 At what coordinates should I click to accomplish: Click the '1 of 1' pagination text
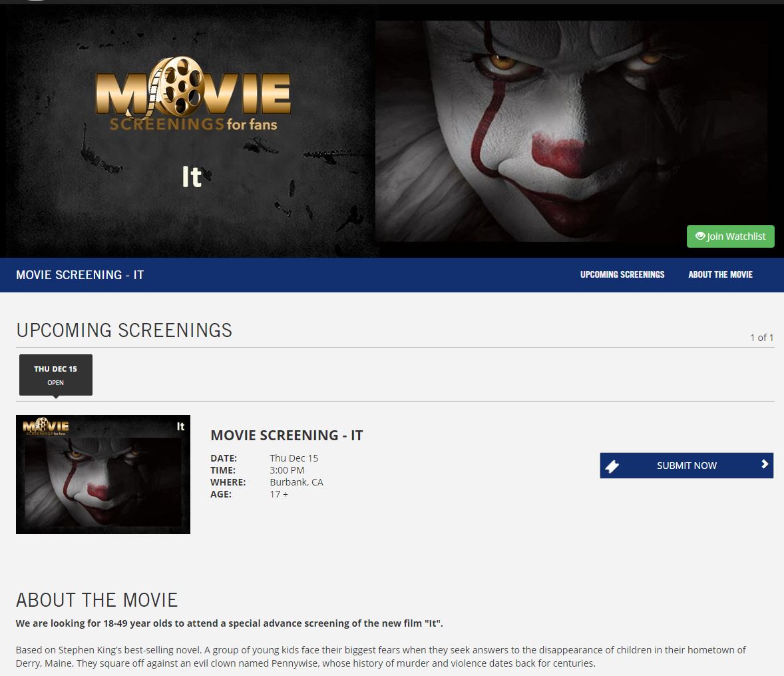click(761, 338)
